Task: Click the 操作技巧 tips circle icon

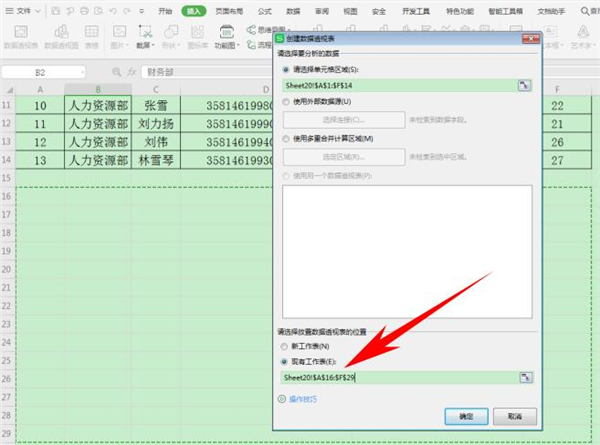Action: coord(281,398)
